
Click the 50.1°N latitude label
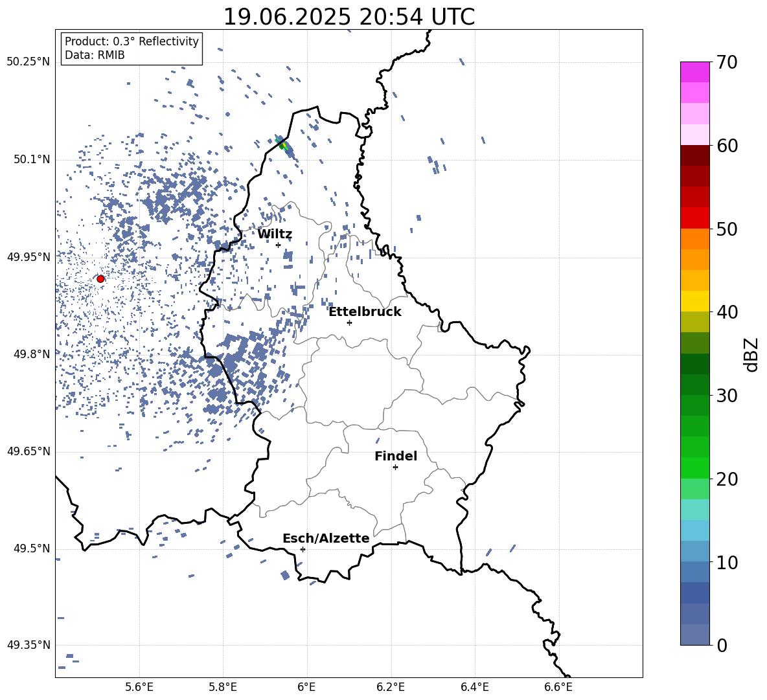32,160
